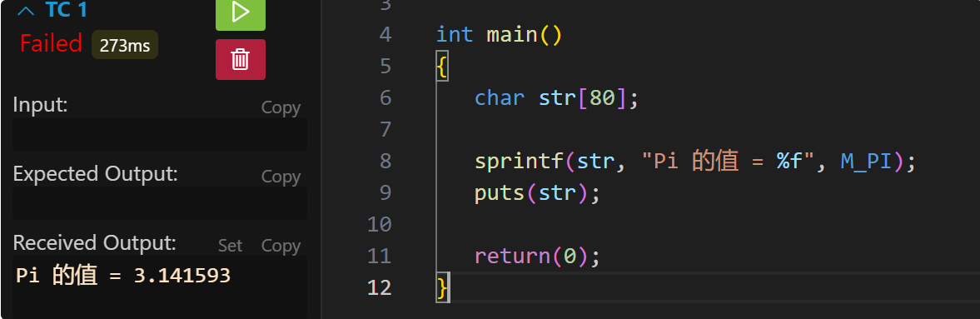Click inside the Input text box

(x=160, y=134)
